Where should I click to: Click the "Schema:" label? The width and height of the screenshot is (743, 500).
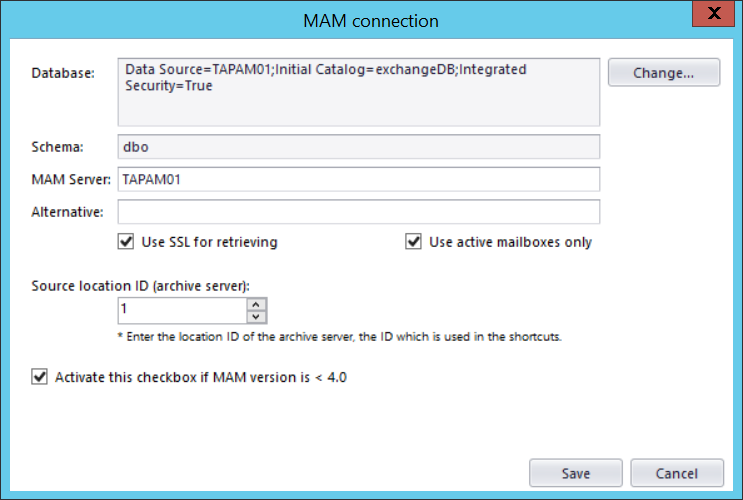tap(58, 146)
